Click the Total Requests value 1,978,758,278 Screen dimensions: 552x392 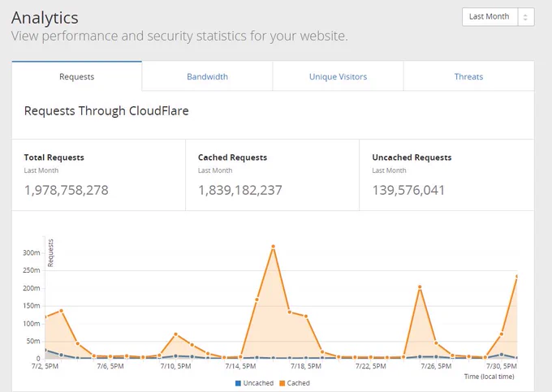[67, 190]
